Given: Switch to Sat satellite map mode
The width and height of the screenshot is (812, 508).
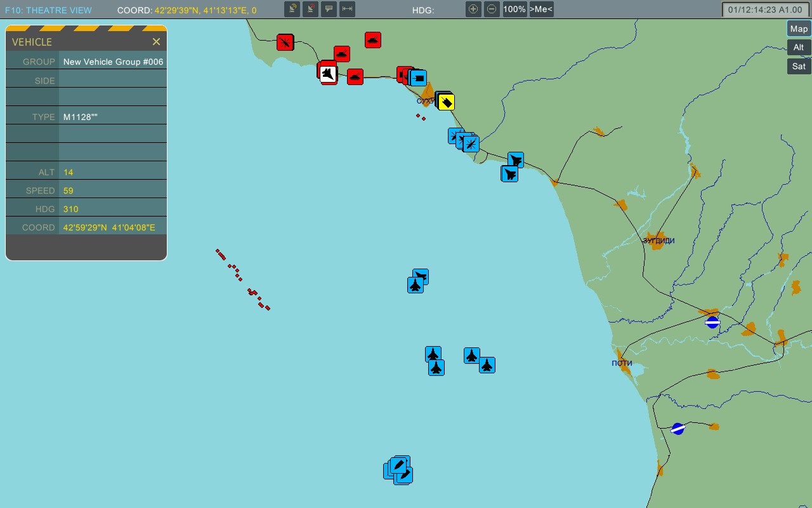Looking at the screenshot, I should 799,66.
